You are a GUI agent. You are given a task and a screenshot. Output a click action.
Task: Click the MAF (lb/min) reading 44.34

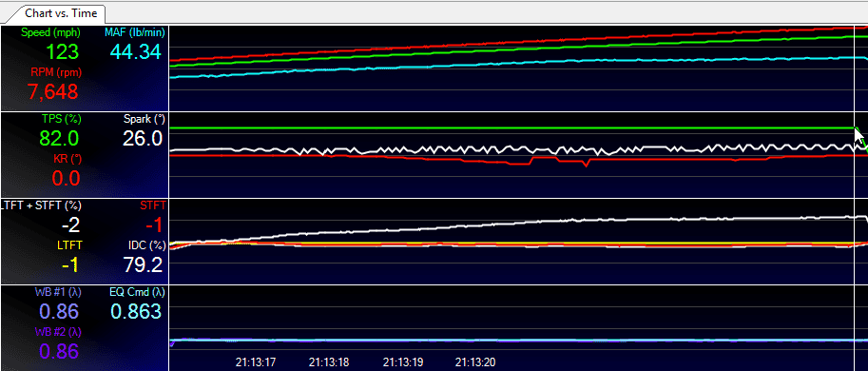[136, 52]
